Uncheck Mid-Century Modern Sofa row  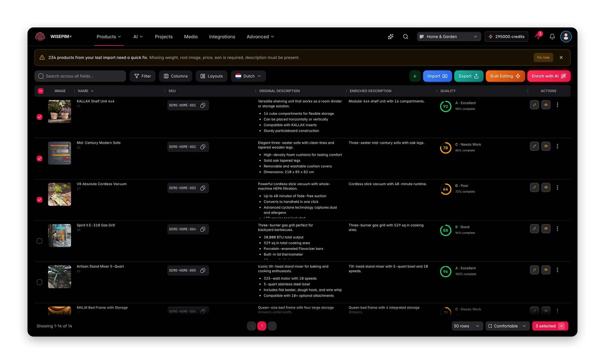(x=40, y=158)
